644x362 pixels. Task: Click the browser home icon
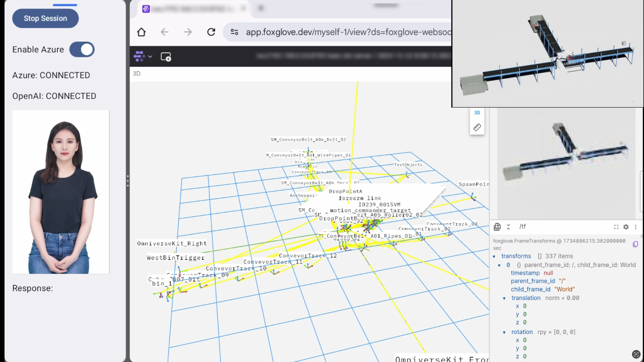(142, 32)
